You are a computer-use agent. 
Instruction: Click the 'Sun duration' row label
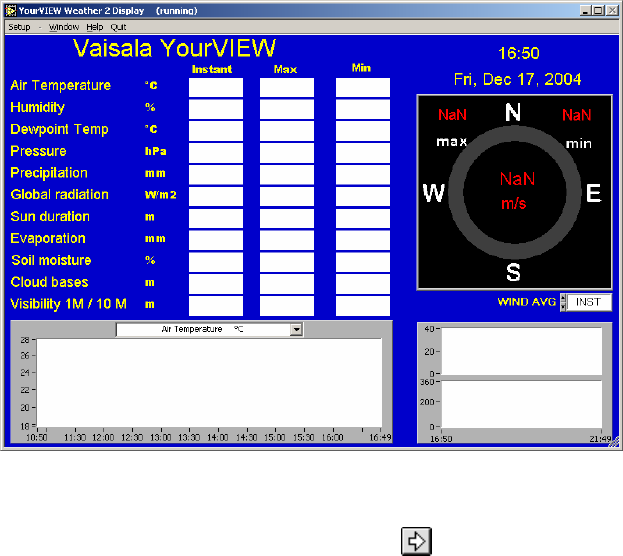pos(50,217)
